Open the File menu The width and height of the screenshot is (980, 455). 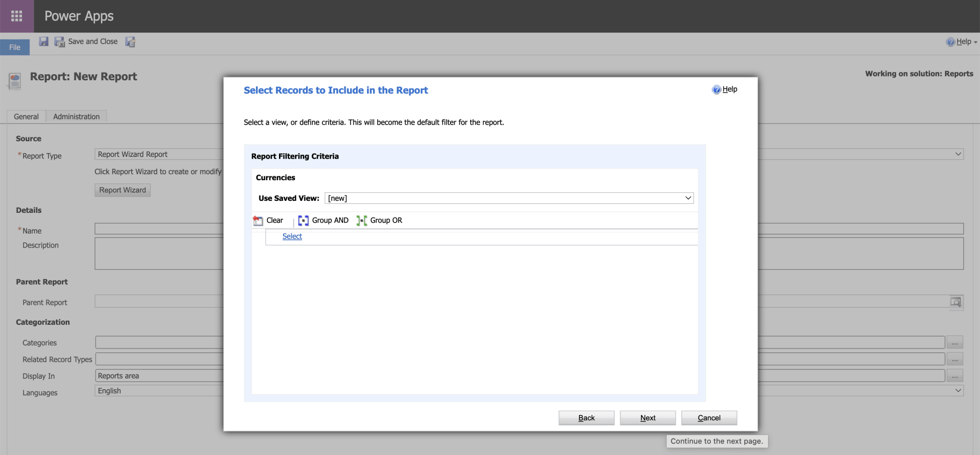click(x=15, y=47)
